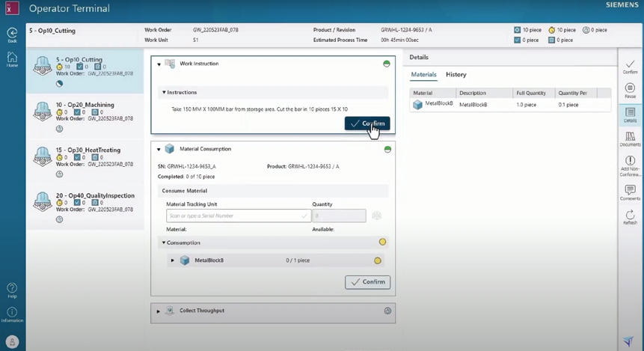This screenshot has width=644, height=351.
Task: Click the MetalBlockB cube icon in Details
Action: pos(417,104)
